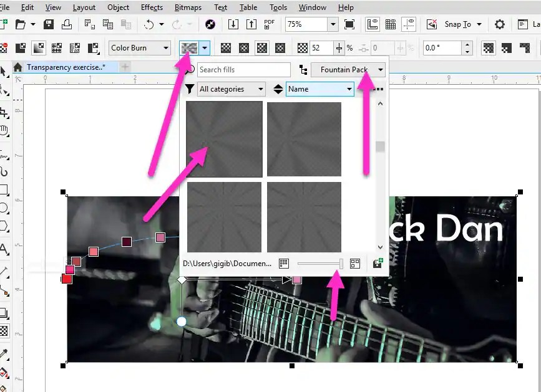Toggle the fills filter funnel icon
The image size is (541, 392).
(189, 89)
